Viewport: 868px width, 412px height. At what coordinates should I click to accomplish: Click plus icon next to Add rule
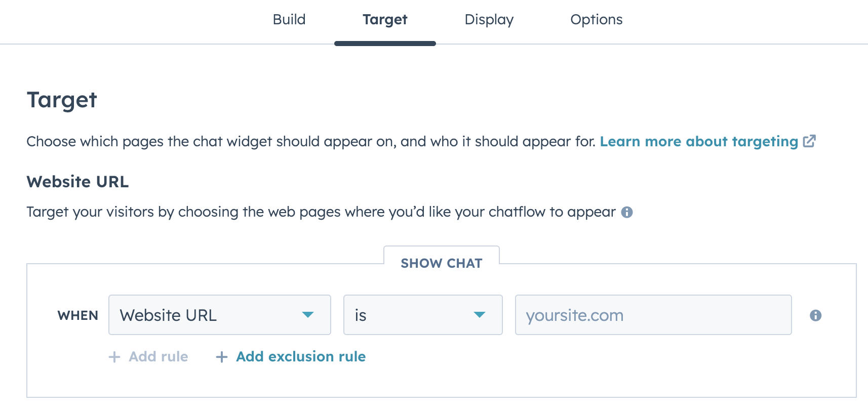(114, 357)
